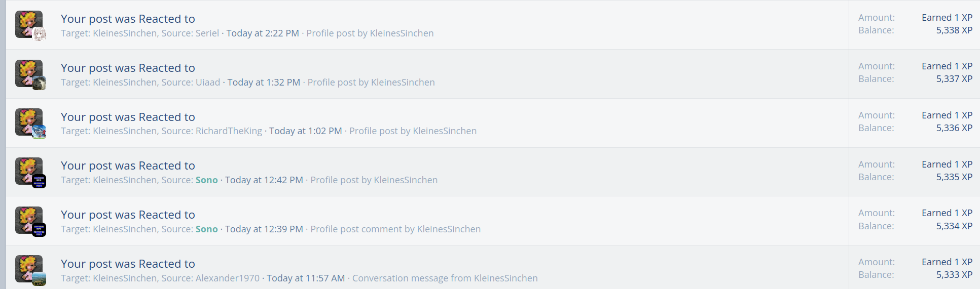The height and width of the screenshot is (289, 980).
Task: Click Sono's small avatar badge at 12:42 PM entry
Action: point(40,181)
